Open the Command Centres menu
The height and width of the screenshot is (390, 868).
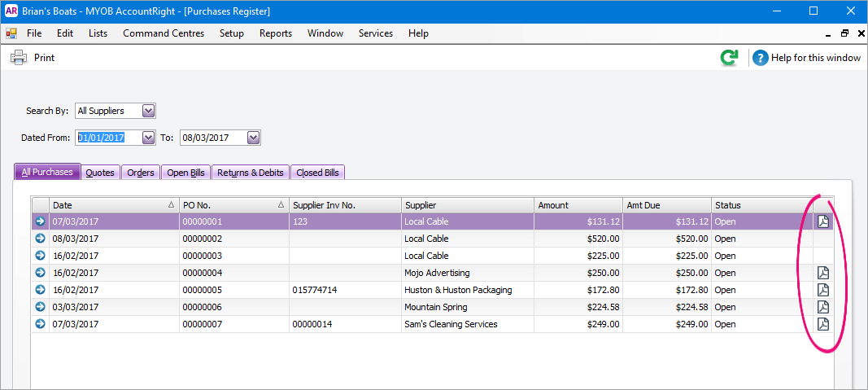(x=164, y=33)
